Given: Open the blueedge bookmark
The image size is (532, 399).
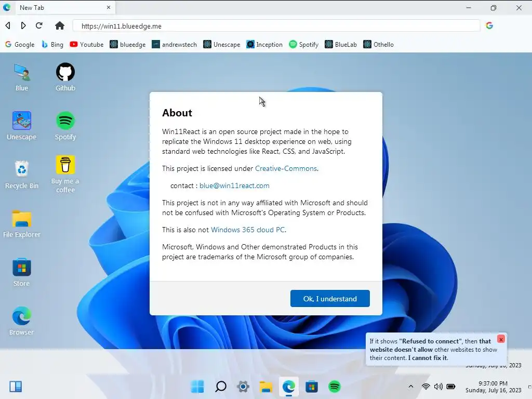Looking at the screenshot, I should click(128, 45).
